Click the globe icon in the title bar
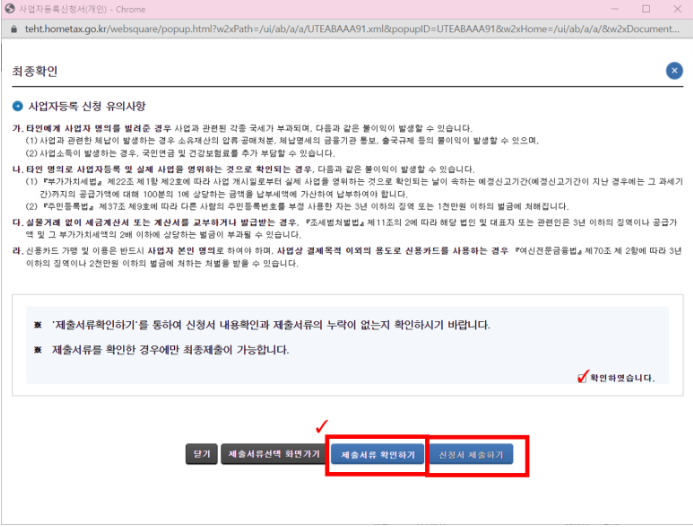 (9, 9)
